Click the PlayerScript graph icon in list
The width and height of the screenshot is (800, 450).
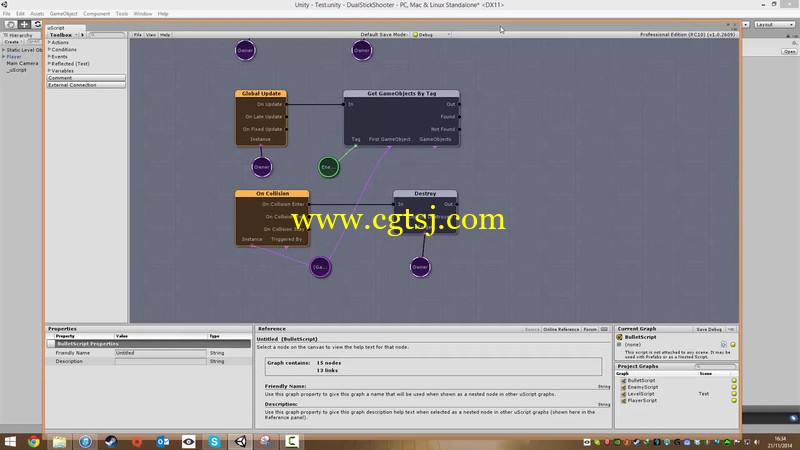623,401
